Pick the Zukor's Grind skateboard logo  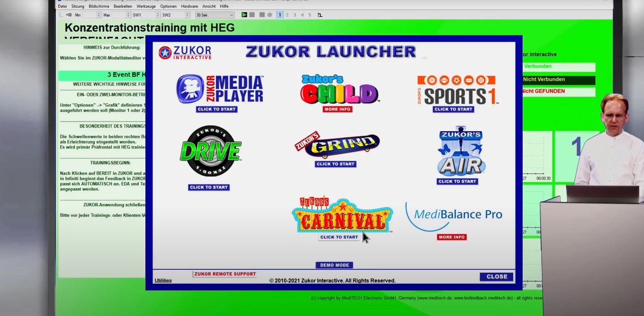[x=337, y=145]
